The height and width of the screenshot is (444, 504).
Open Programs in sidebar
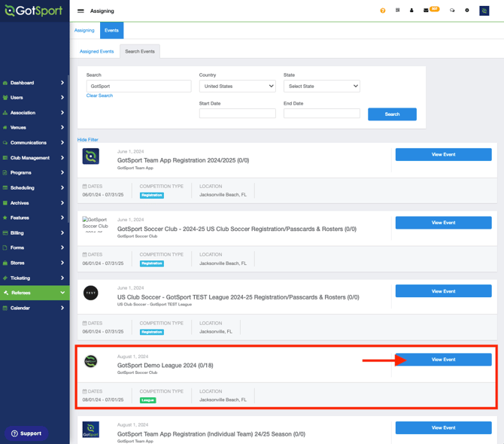[x=21, y=172]
